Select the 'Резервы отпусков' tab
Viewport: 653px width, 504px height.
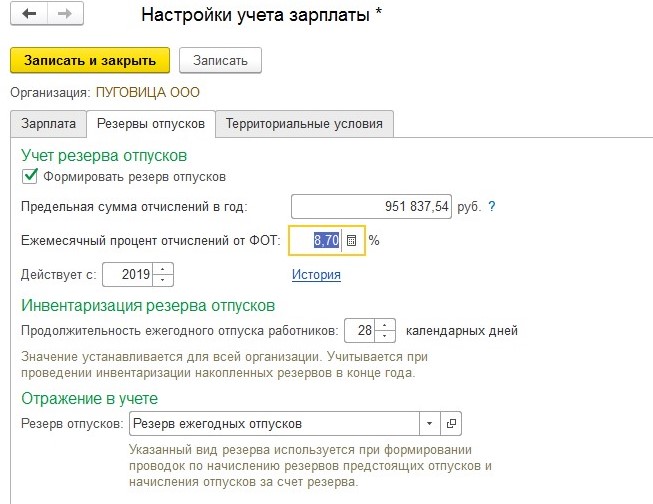tap(150, 124)
